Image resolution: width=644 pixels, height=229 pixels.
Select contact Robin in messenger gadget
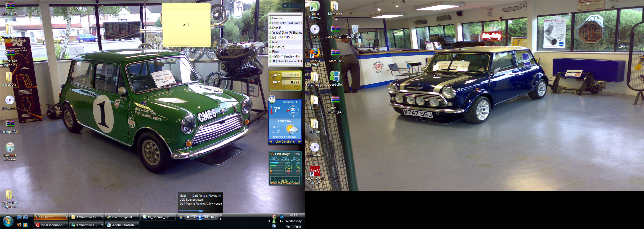click(x=286, y=52)
